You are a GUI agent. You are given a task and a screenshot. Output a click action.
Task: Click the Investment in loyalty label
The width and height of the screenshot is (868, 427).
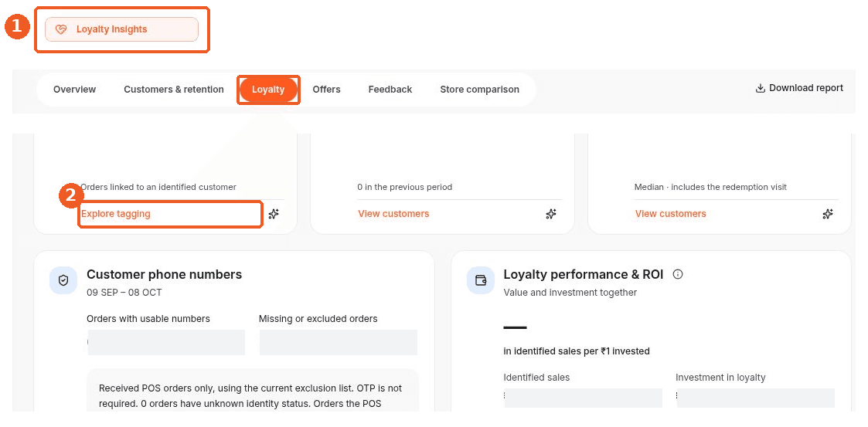point(720,378)
